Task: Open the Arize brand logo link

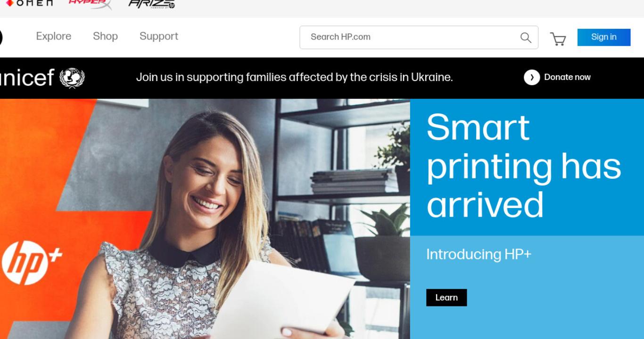Action: tap(151, 4)
